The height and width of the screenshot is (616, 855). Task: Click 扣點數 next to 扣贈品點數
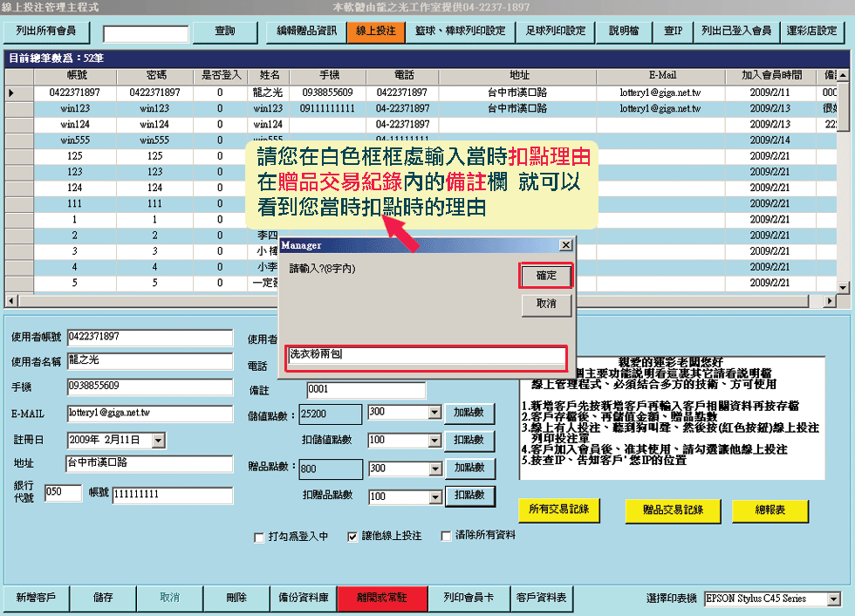tap(469, 496)
